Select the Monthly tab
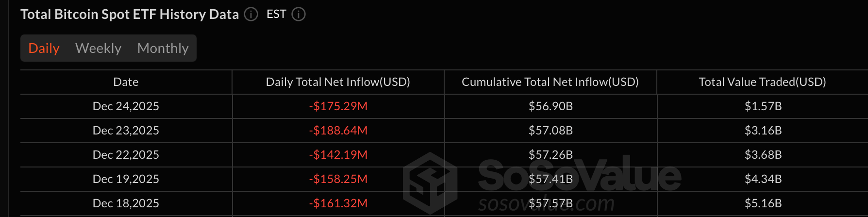 163,48
